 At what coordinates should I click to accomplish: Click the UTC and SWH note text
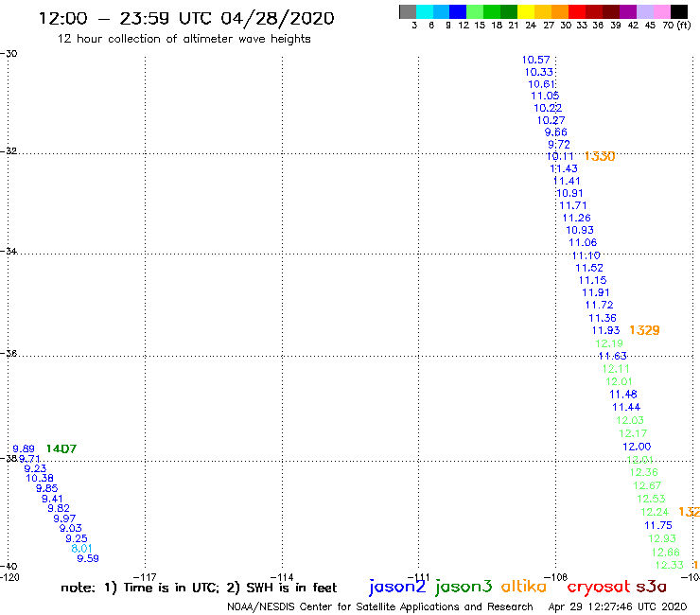(x=199, y=588)
